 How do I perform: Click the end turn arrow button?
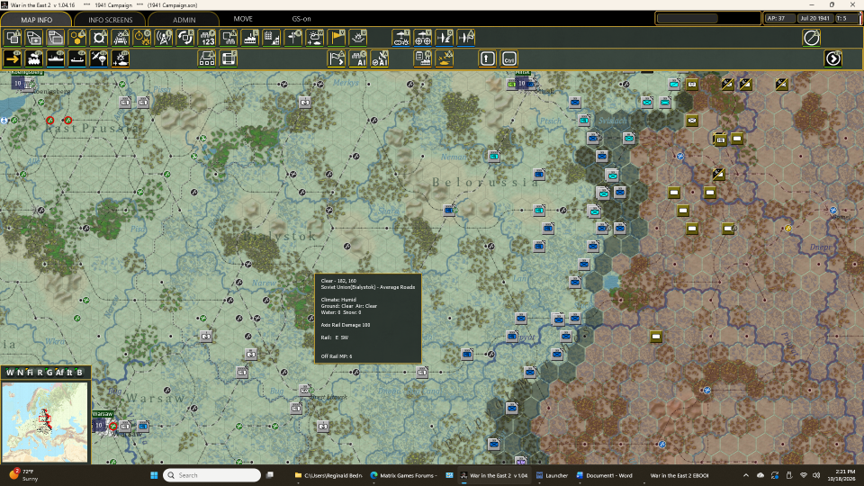point(833,58)
